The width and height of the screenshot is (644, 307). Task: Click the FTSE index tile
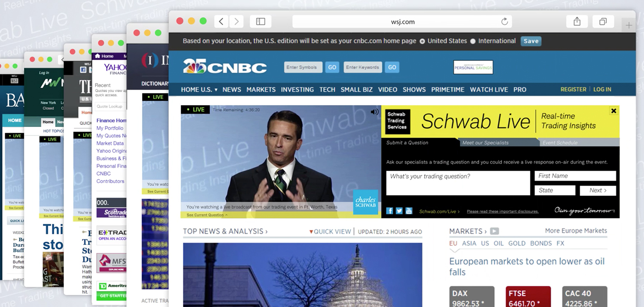(x=528, y=297)
